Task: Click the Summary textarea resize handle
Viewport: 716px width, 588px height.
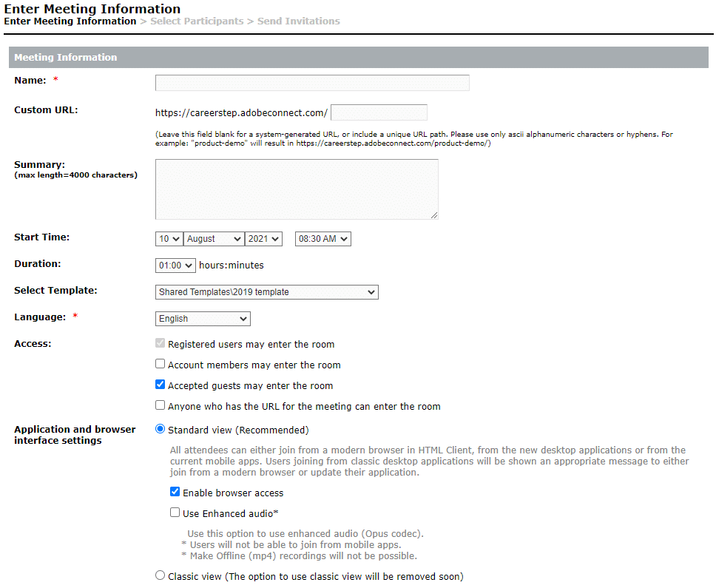Action: [x=434, y=215]
